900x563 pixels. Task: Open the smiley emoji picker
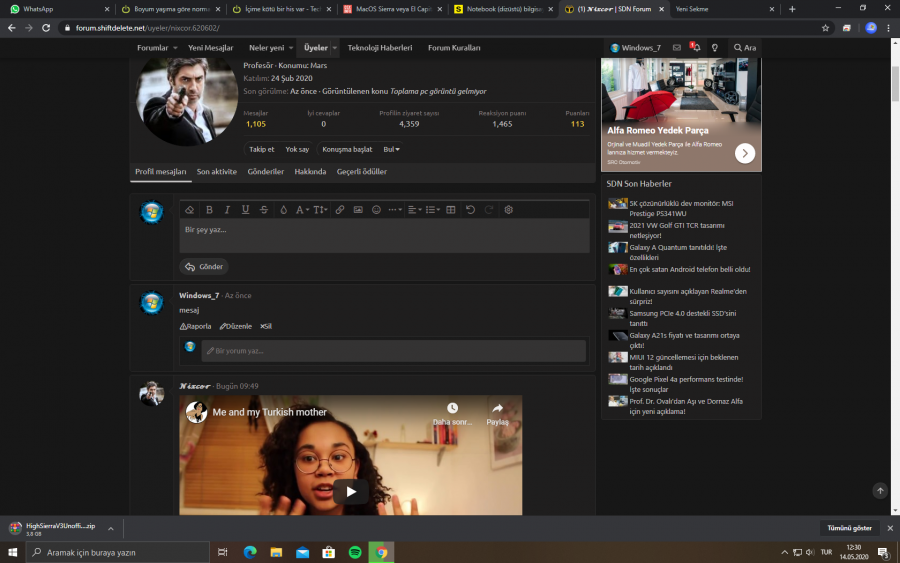(x=376, y=210)
